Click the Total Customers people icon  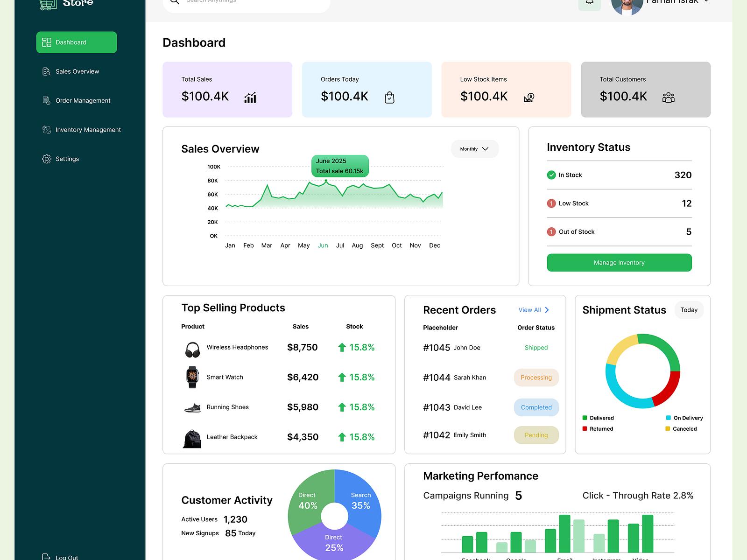point(668,98)
